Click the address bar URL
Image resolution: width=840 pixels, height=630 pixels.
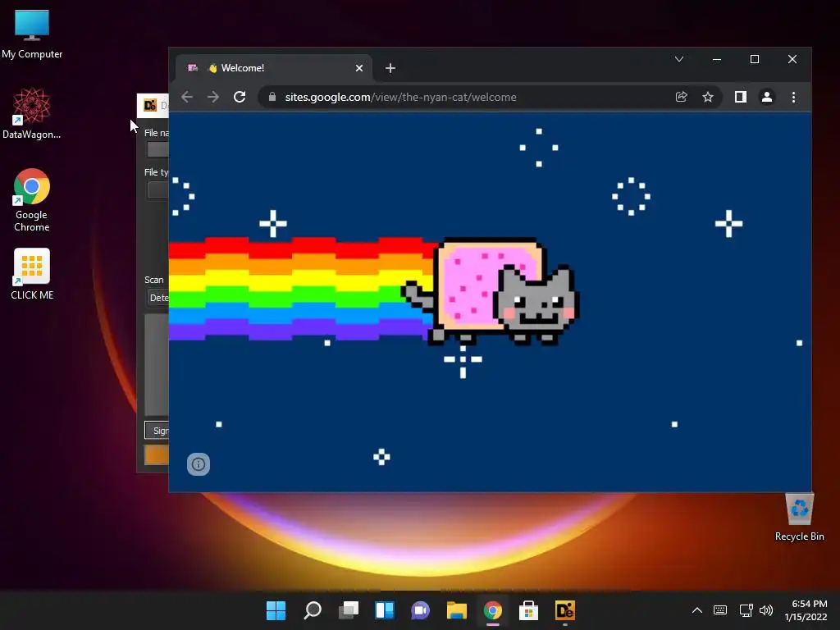(400, 97)
